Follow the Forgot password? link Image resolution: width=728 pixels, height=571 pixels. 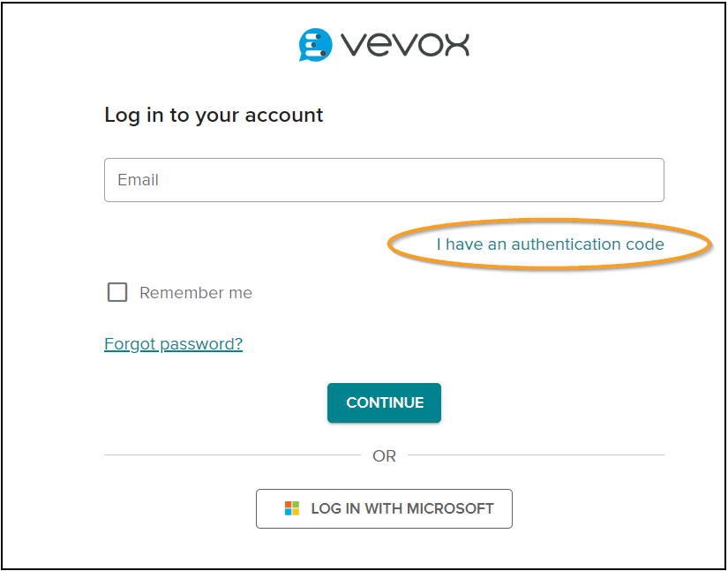[x=173, y=344]
